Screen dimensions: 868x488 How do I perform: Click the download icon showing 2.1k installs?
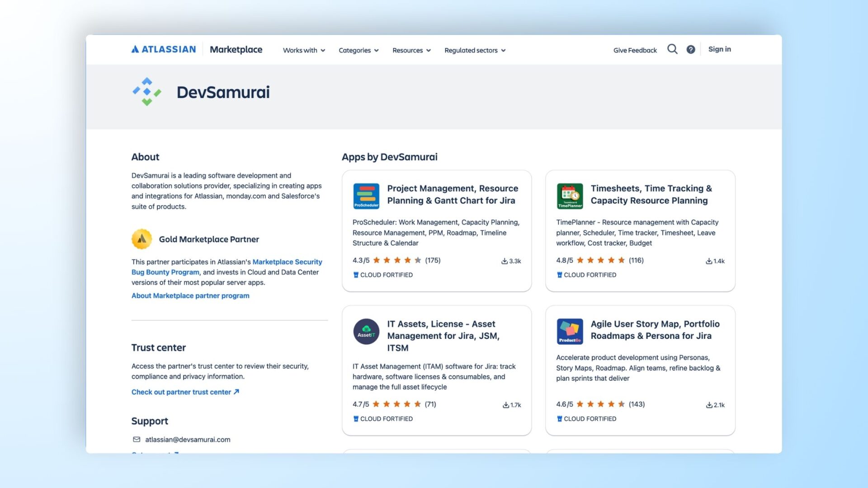coord(709,405)
